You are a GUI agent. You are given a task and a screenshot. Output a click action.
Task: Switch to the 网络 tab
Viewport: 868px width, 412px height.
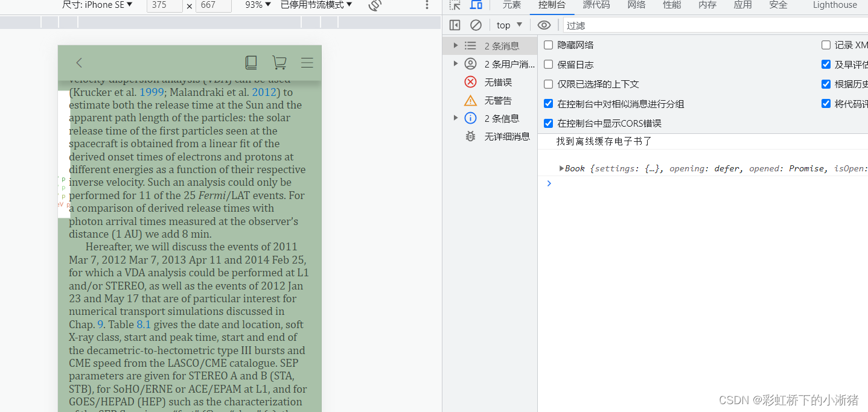click(636, 5)
